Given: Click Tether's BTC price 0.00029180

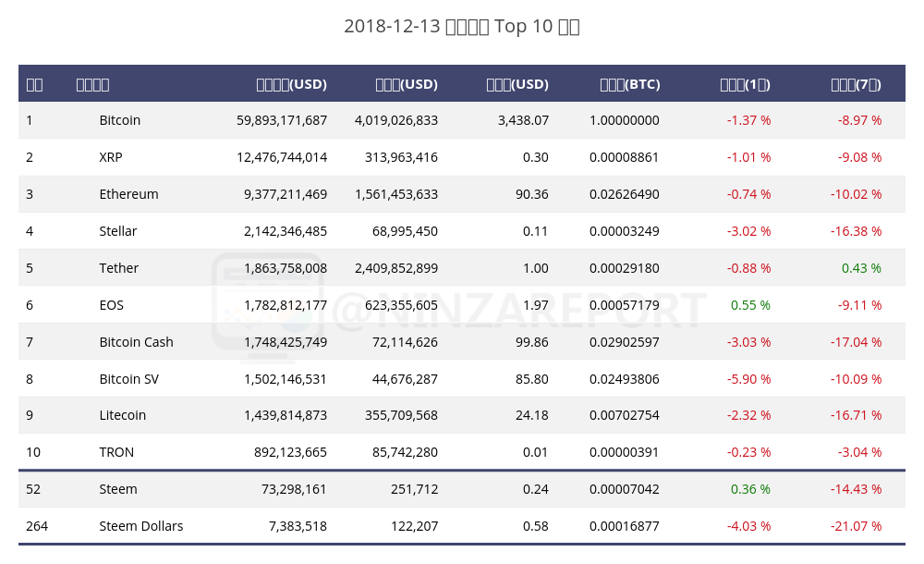Looking at the screenshot, I should pos(624,268).
